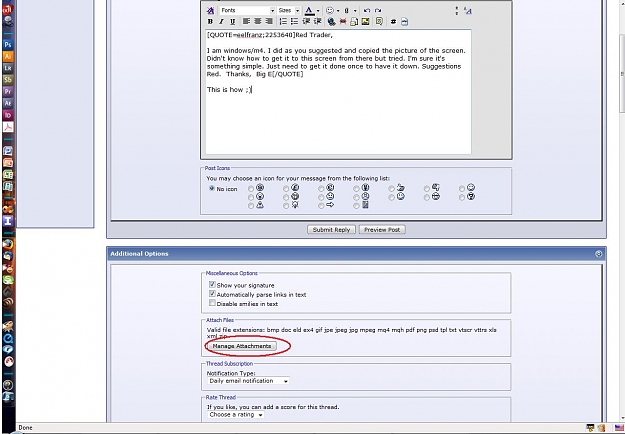Open After Effects (Ae) from the dock
Viewport: 625px width, 434px height.
point(8,103)
